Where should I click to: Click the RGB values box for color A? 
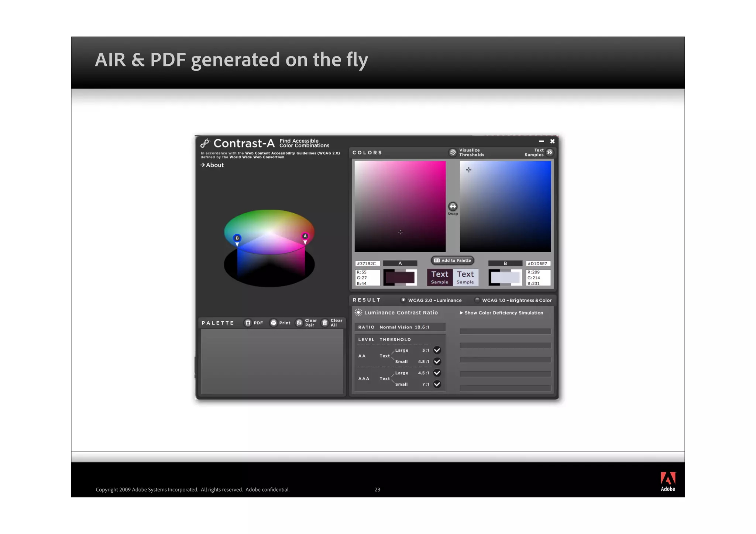click(x=368, y=278)
